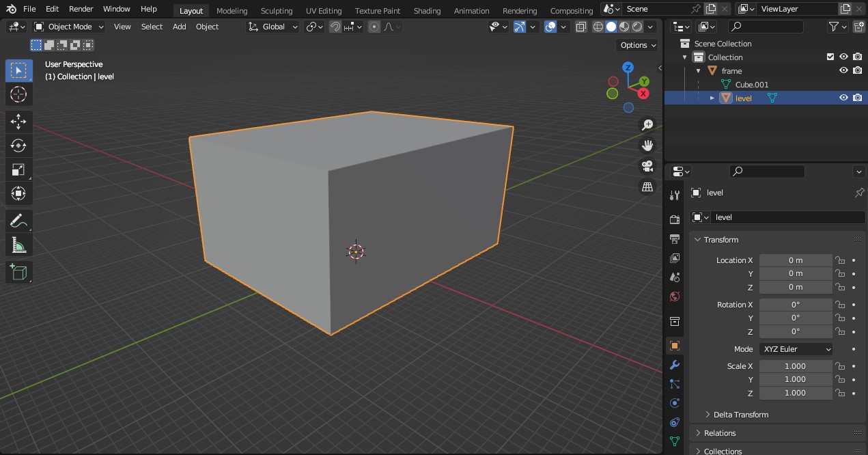Activate the 3D Cursor tool
Screen dimensions: 868x455
[18, 94]
